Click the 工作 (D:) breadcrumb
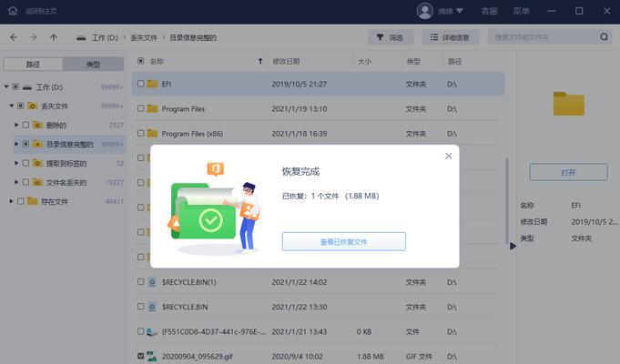 click(105, 37)
